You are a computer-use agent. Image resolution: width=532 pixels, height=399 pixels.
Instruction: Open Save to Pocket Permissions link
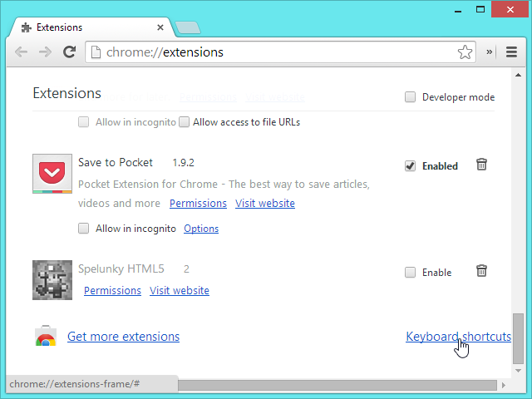(x=198, y=203)
